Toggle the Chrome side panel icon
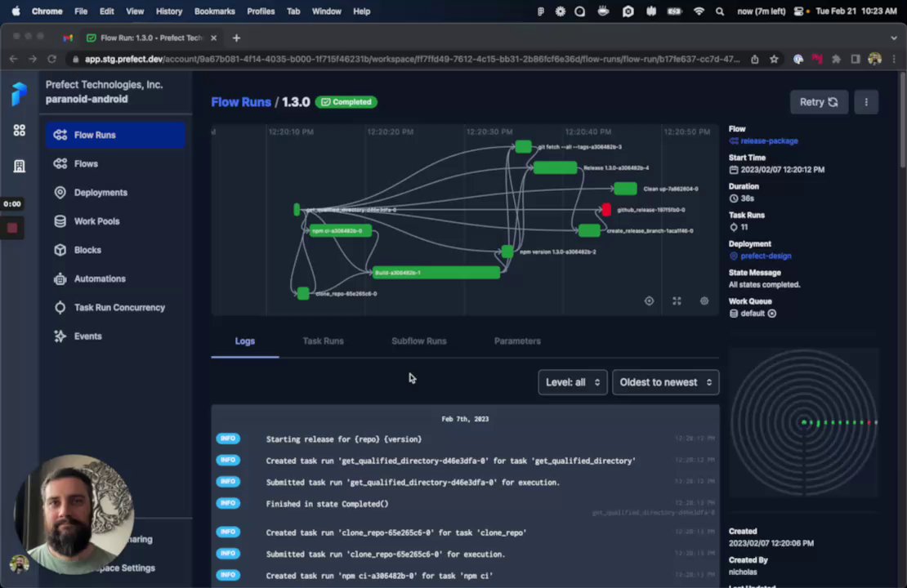907x588 pixels. (x=856, y=59)
